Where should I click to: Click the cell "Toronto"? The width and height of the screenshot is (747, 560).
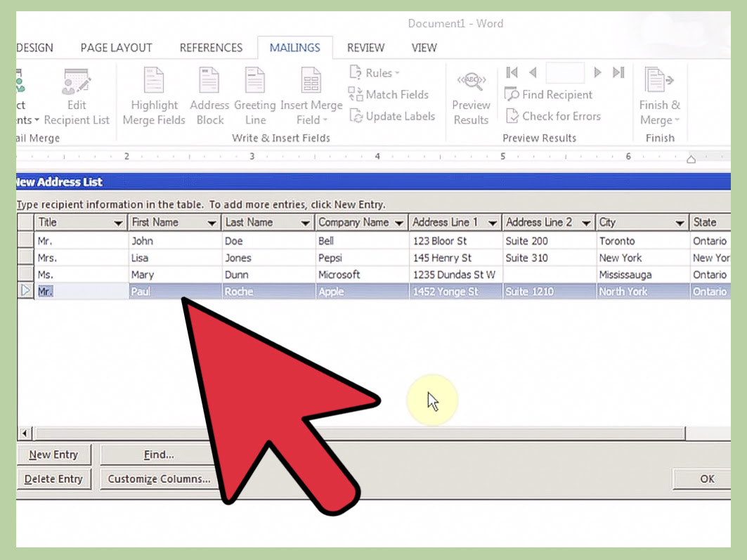[x=643, y=241]
